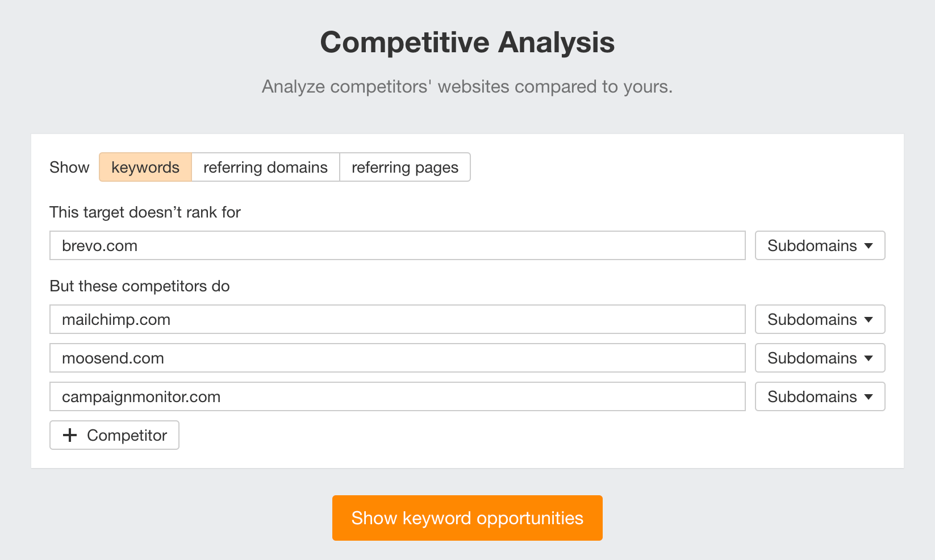
Task: Click the mailchimp.com competitor input field
Action: [x=398, y=319]
